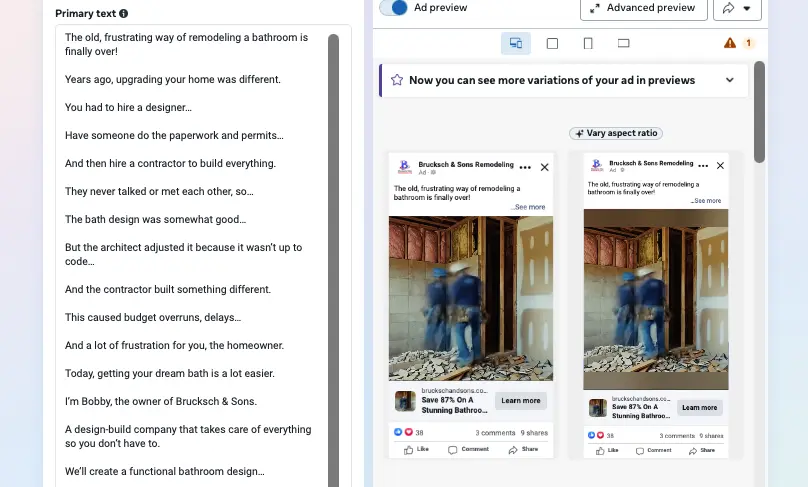
Task: Switch to square format preview icon
Action: [x=552, y=43]
